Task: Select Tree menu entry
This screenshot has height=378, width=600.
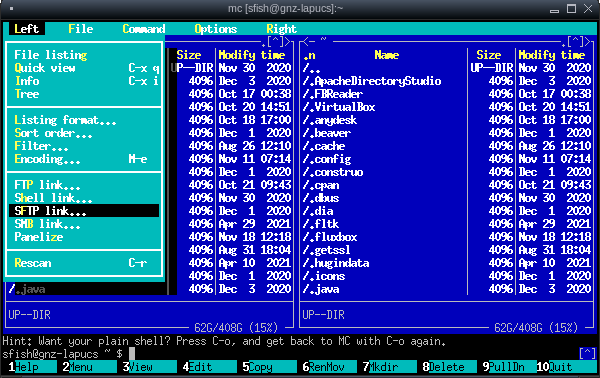Action: point(84,94)
